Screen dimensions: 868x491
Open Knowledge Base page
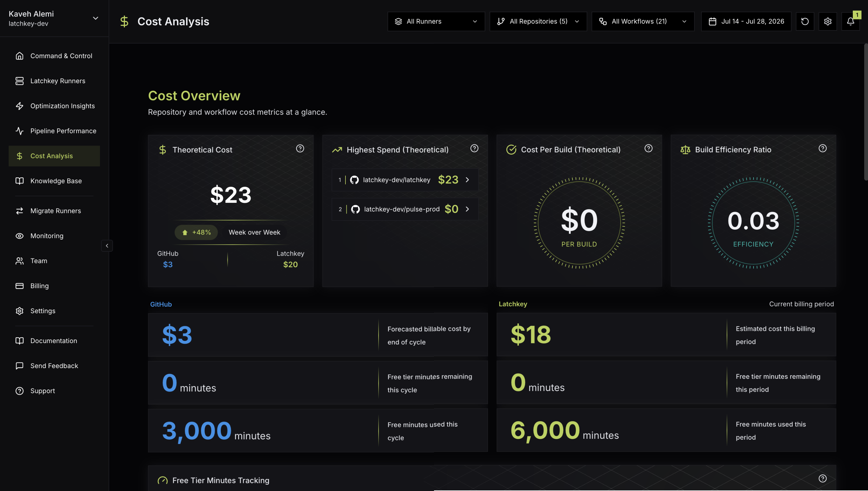[54, 181]
